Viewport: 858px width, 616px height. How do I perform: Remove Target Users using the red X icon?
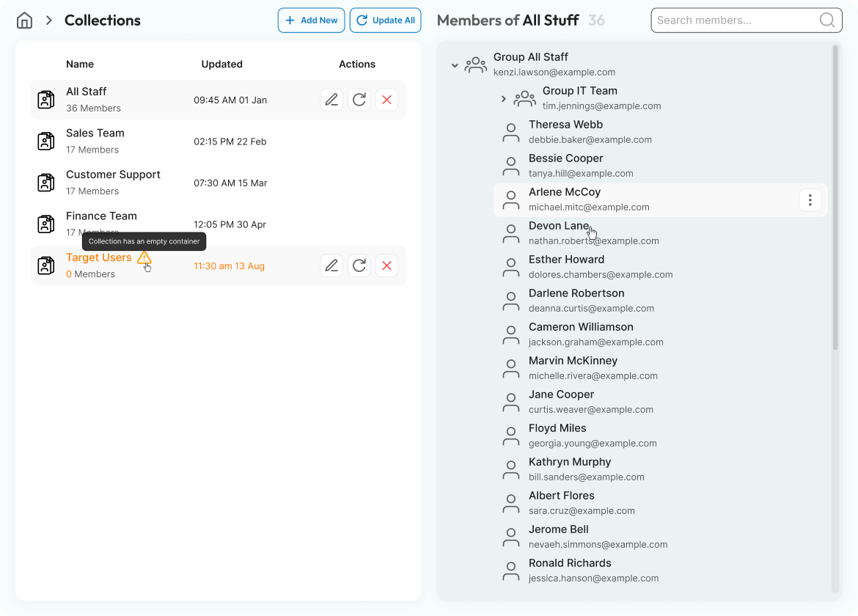(386, 265)
